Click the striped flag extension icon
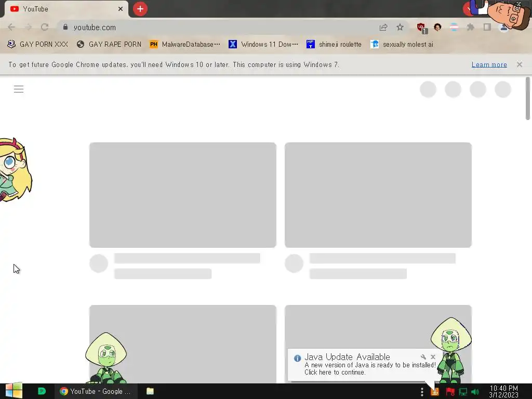The width and height of the screenshot is (532, 399). pyautogui.click(x=454, y=27)
